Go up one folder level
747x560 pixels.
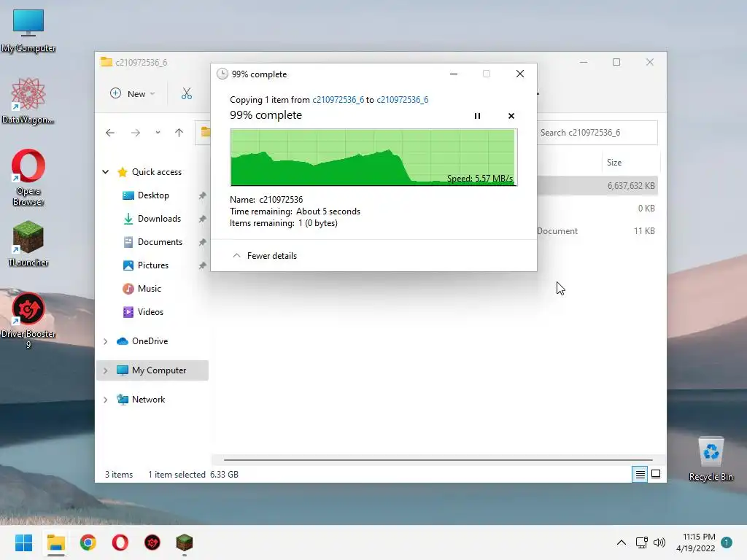[179, 133]
